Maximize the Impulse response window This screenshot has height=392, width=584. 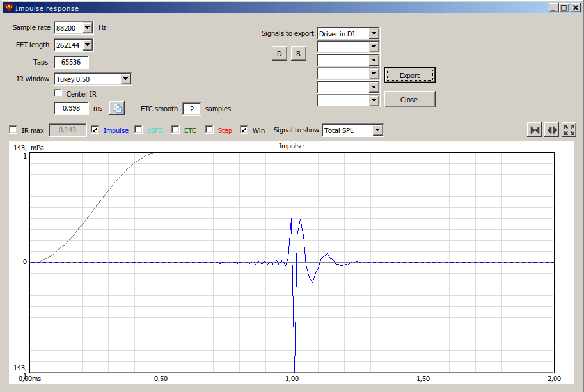tap(564, 8)
